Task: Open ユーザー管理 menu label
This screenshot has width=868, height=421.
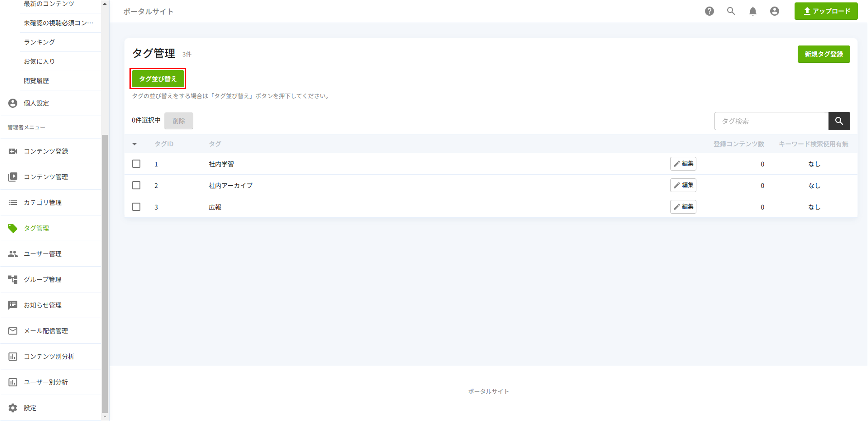Action: click(43, 254)
